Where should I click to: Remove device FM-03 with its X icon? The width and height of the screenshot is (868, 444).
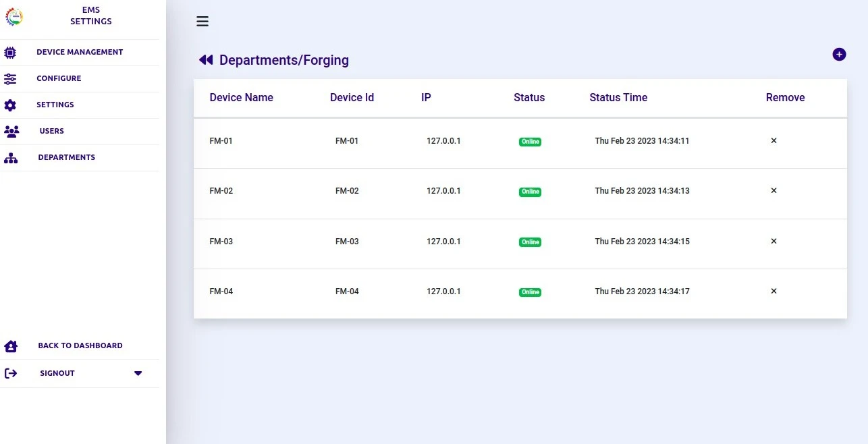[774, 241]
